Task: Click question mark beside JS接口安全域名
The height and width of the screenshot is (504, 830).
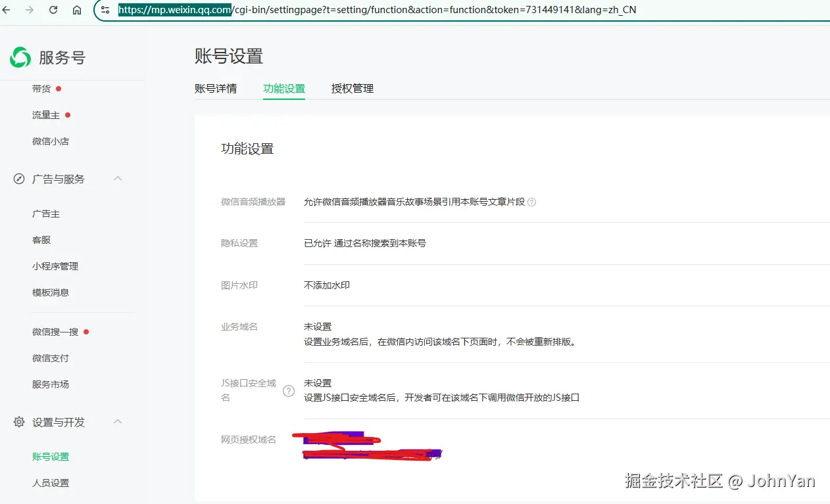Action: [x=289, y=391]
